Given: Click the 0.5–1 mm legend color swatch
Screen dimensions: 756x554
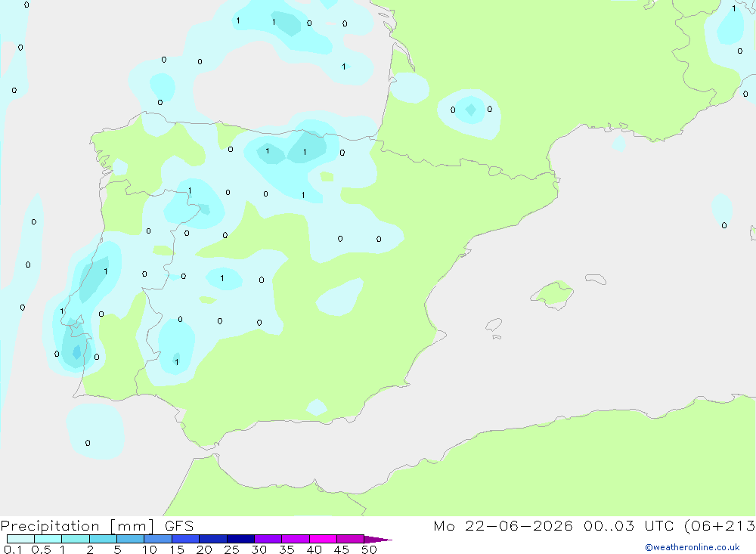Looking at the screenshot, I should pos(48,539).
